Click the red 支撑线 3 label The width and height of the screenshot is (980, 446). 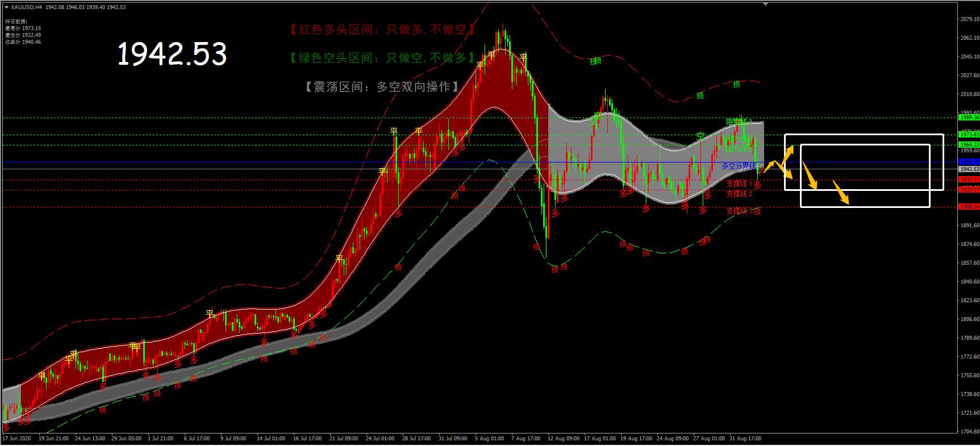(739, 211)
